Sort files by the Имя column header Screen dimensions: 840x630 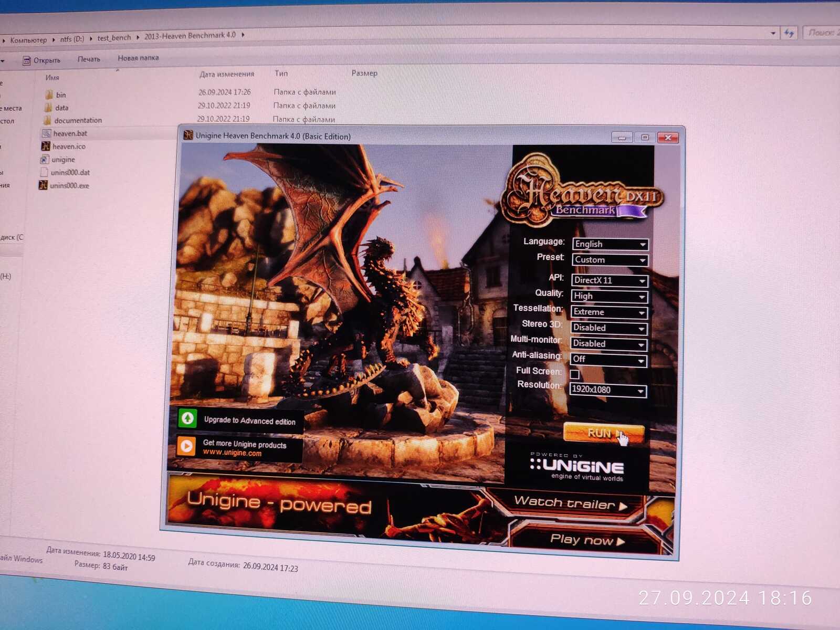52,78
